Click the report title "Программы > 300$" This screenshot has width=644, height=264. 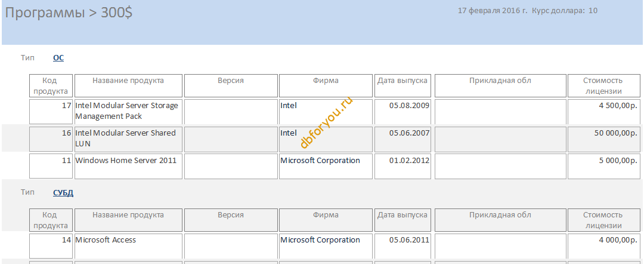tap(69, 13)
